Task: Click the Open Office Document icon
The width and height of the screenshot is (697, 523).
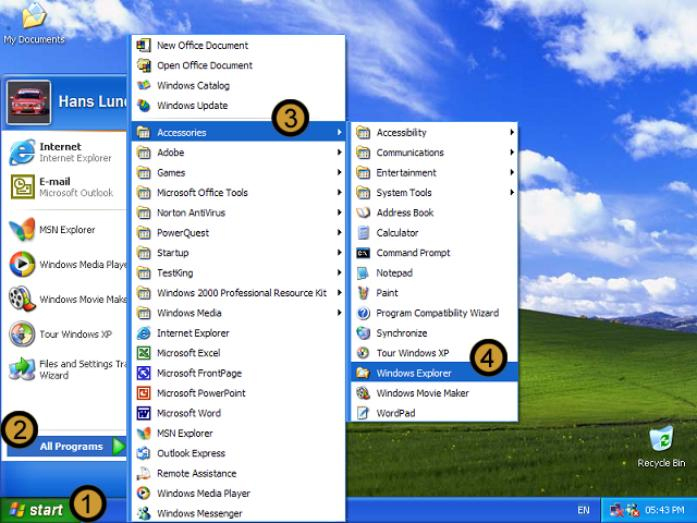Action: pyautogui.click(x=144, y=65)
